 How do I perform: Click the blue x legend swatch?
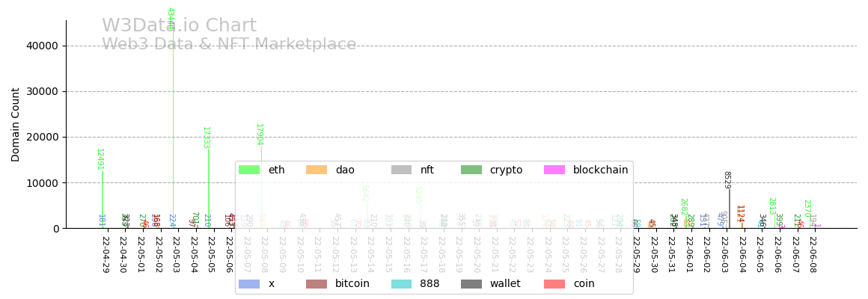coord(248,284)
